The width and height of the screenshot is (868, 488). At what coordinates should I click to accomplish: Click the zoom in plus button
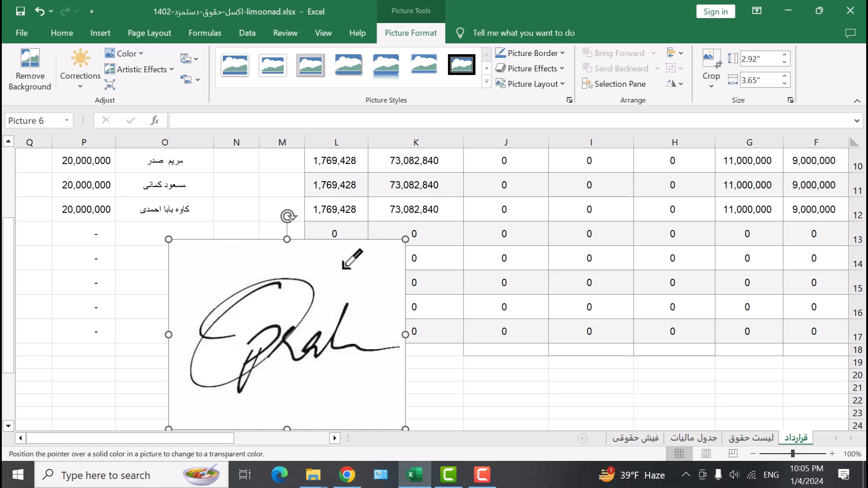[x=832, y=454]
